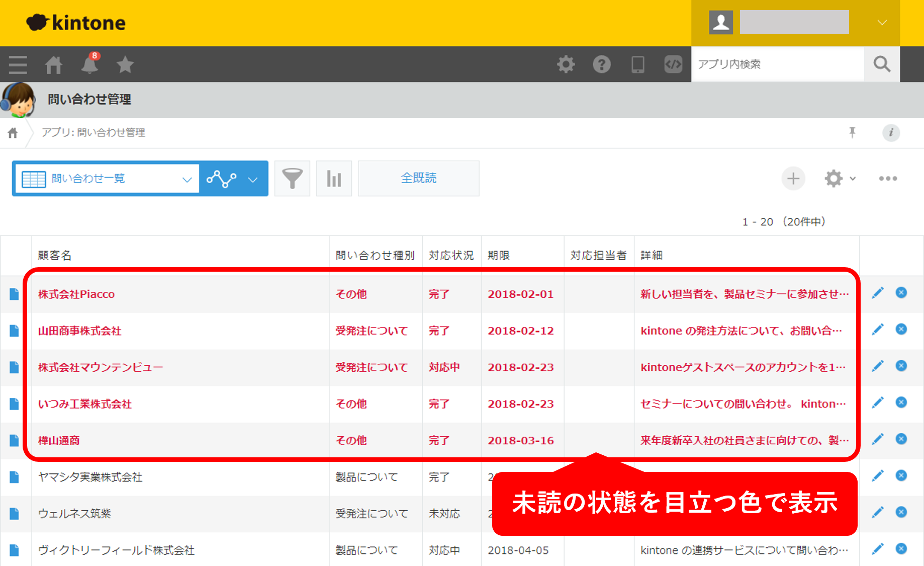Delete the 山田商事株式会社 record
Image resolution: width=924 pixels, height=566 pixels.
(x=901, y=330)
